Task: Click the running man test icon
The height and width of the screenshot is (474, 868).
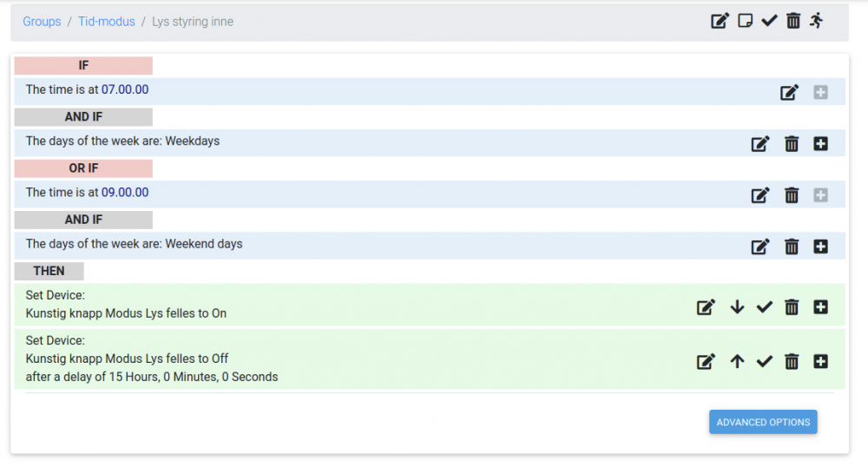Action: point(816,21)
